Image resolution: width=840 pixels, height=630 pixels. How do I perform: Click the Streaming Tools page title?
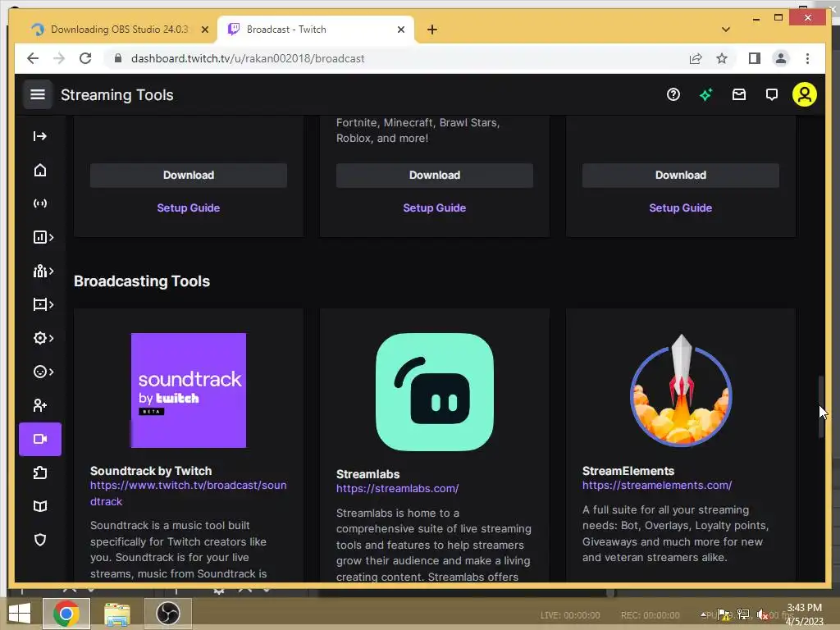[x=116, y=95]
